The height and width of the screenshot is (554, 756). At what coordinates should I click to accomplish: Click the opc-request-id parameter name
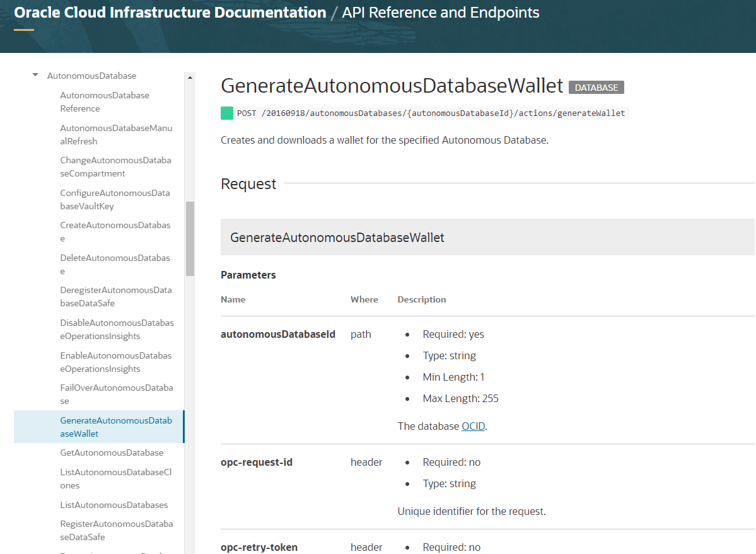coord(257,463)
